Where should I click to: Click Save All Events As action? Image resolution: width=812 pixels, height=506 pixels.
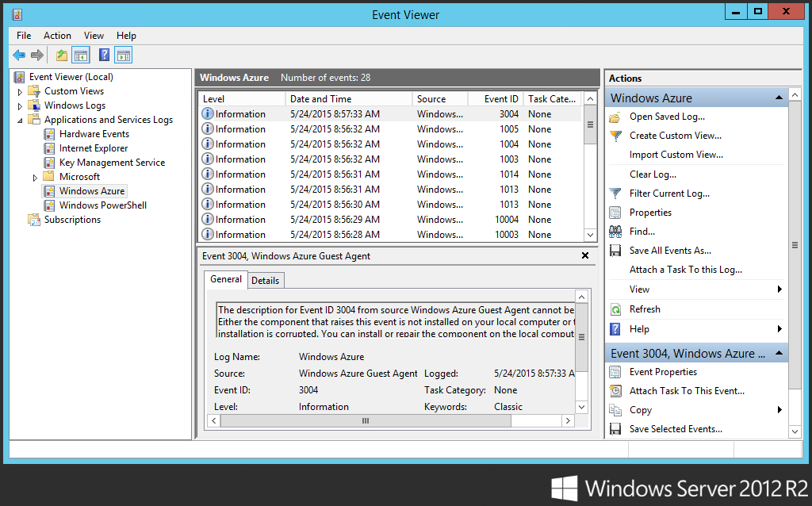pyautogui.click(x=670, y=251)
